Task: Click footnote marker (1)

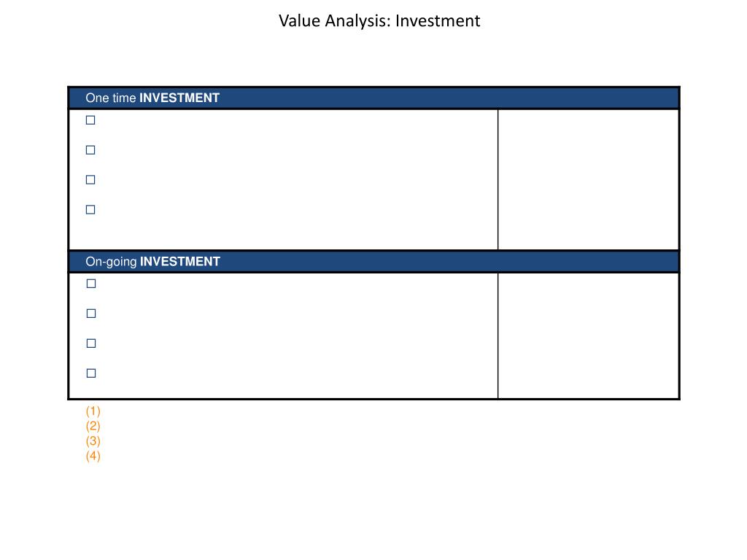Action: tap(93, 411)
